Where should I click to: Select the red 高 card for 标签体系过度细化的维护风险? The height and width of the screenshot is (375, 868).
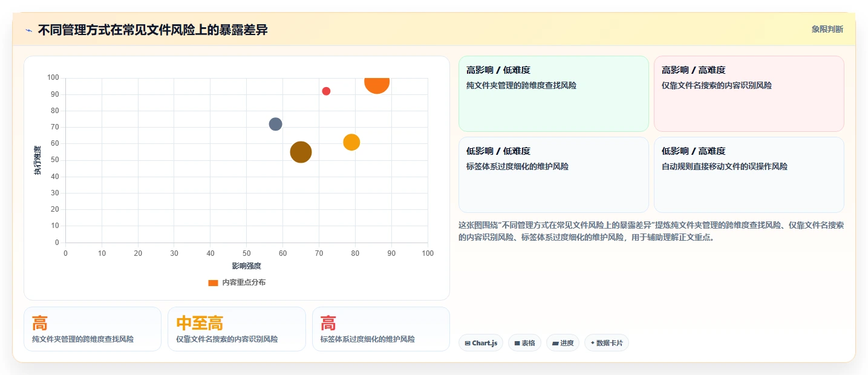tap(381, 329)
